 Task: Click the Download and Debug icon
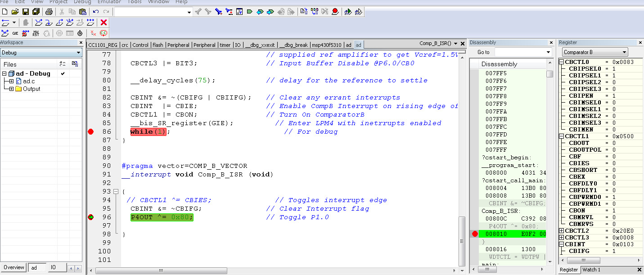click(x=348, y=12)
